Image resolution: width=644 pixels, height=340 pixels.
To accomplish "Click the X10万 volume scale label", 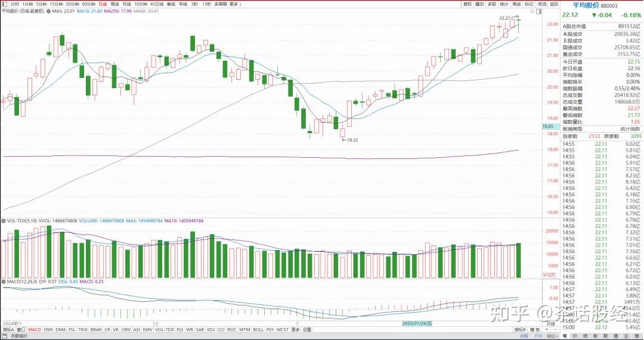I will 549,275.
